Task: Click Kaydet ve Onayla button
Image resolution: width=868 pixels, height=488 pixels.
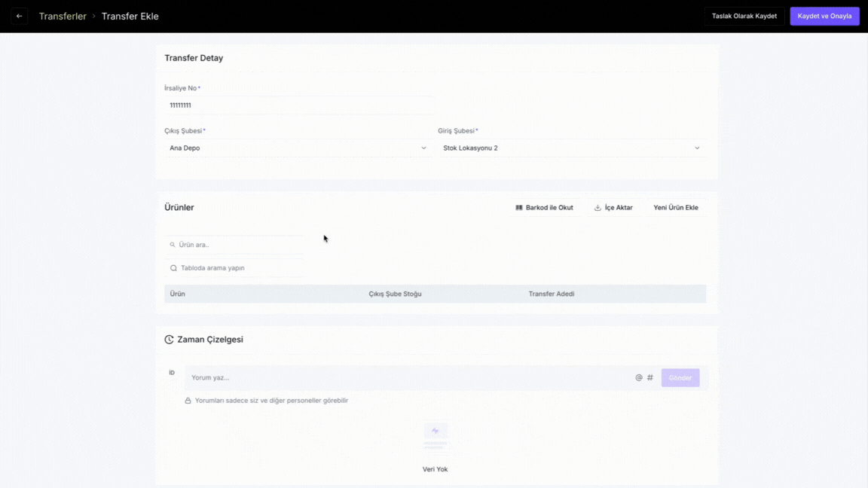Action: click(824, 16)
